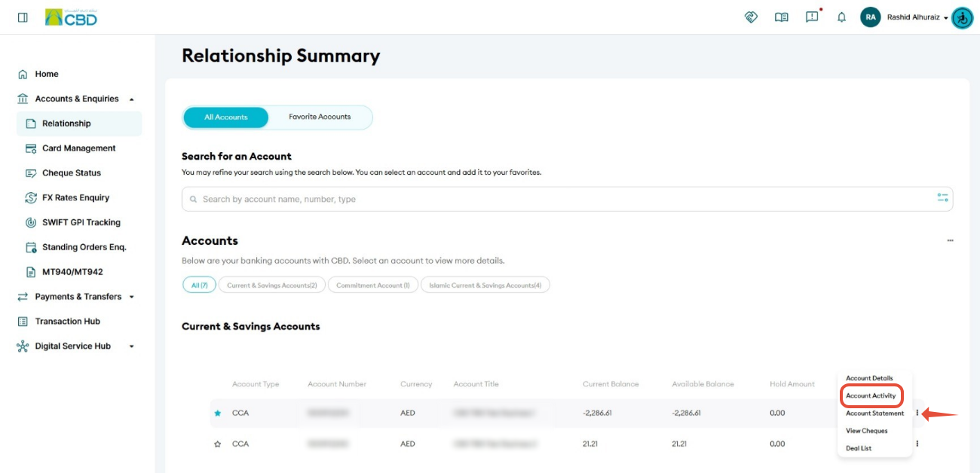Filter by Current & Savings Accounts(2)
Screen dimensions: 980x473
[272, 285]
